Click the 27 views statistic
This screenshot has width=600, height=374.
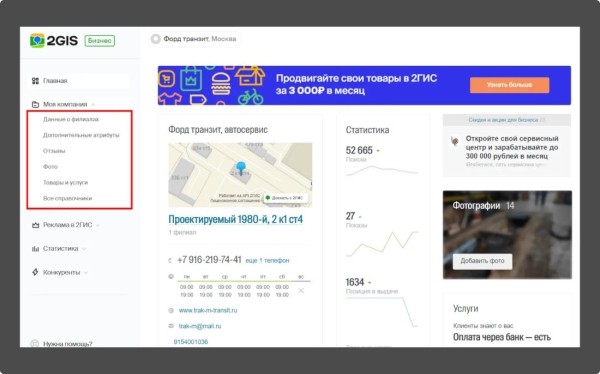coord(350,216)
